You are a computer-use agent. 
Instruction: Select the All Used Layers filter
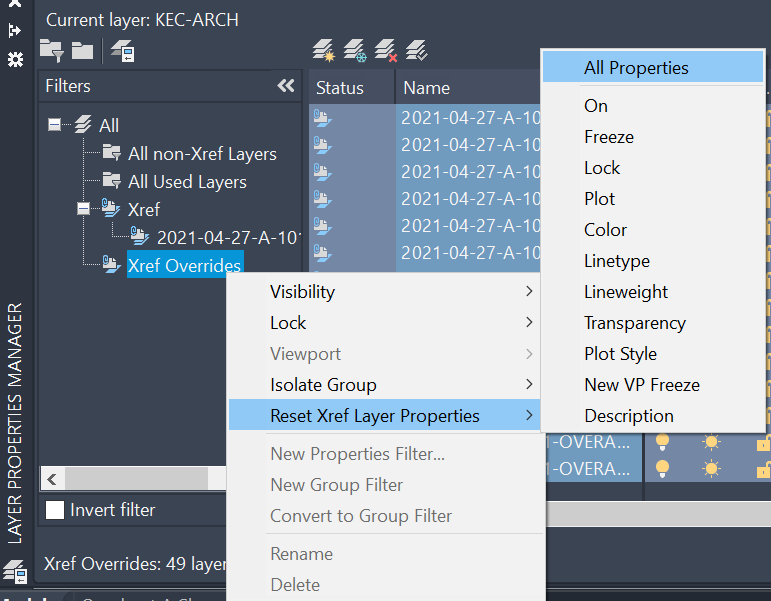point(186,181)
